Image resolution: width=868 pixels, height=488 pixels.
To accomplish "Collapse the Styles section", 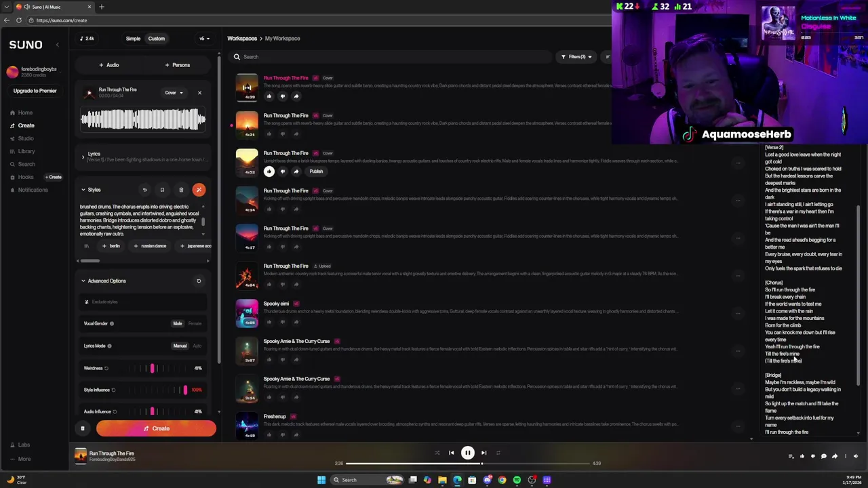I will [x=83, y=190].
